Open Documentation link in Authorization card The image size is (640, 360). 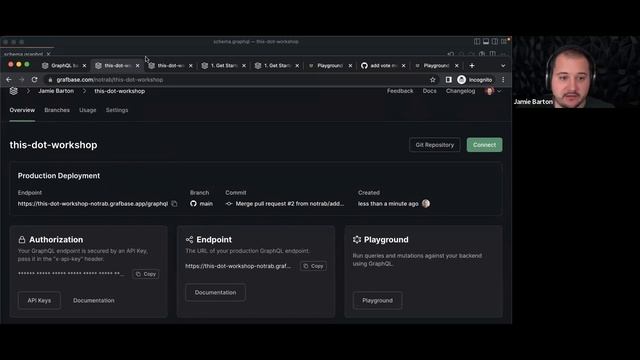pos(93,300)
